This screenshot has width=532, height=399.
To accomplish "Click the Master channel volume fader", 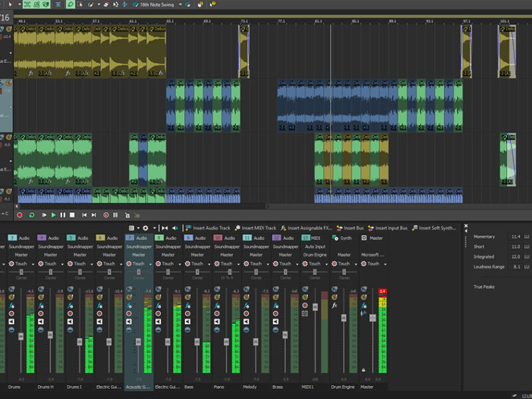I will coord(372,318).
